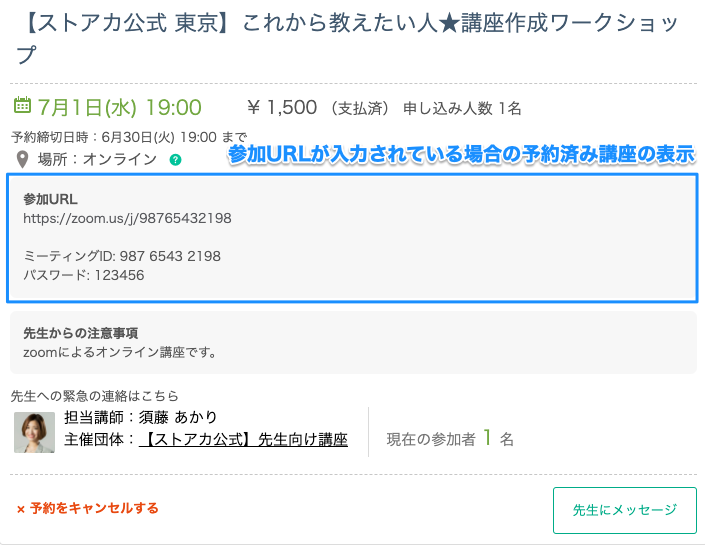Image resolution: width=705 pixels, height=547 pixels.
Task: Click the orange × cancel icon
Action: 20,509
